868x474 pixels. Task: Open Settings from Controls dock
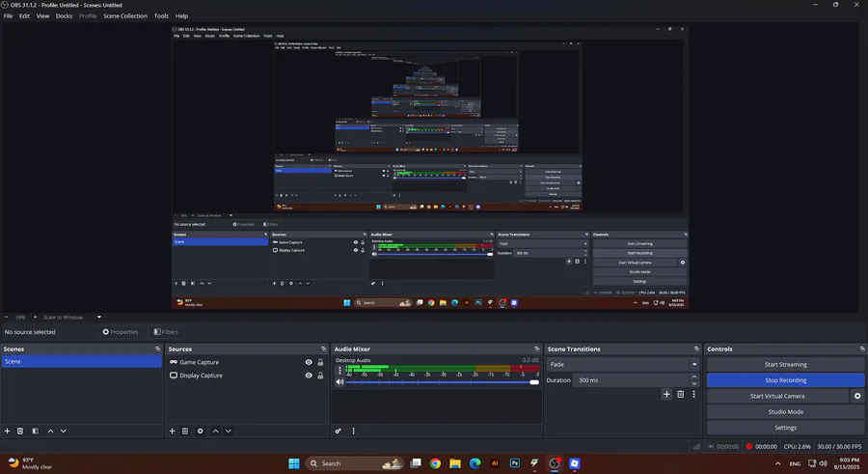point(785,428)
